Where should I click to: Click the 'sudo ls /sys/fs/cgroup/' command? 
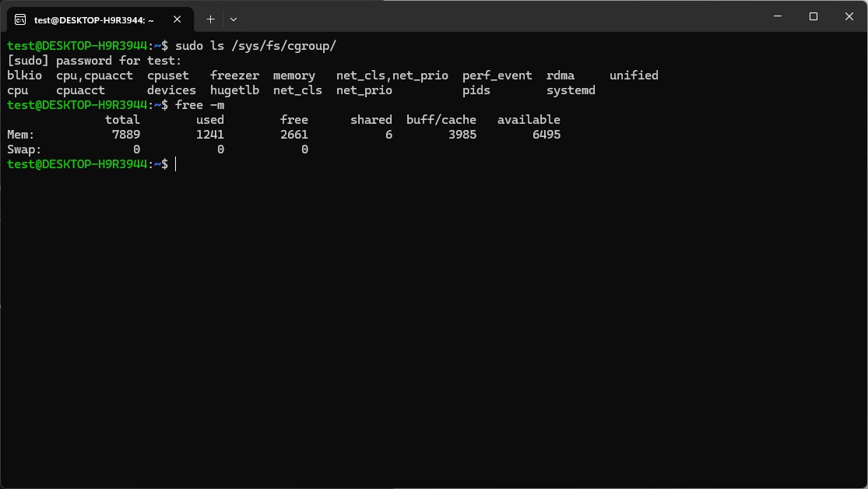pos(255,46)
